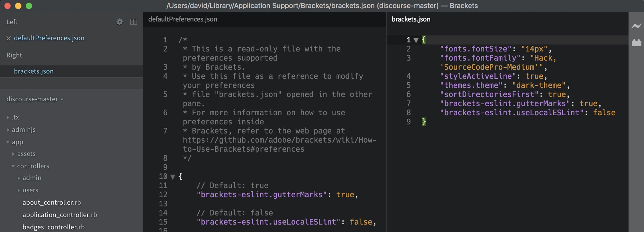Open application_controller.rb from file tree
Image resolution: width=644 pixels, height=232 pixels.
pyautogui.click(x=60, y=215)
